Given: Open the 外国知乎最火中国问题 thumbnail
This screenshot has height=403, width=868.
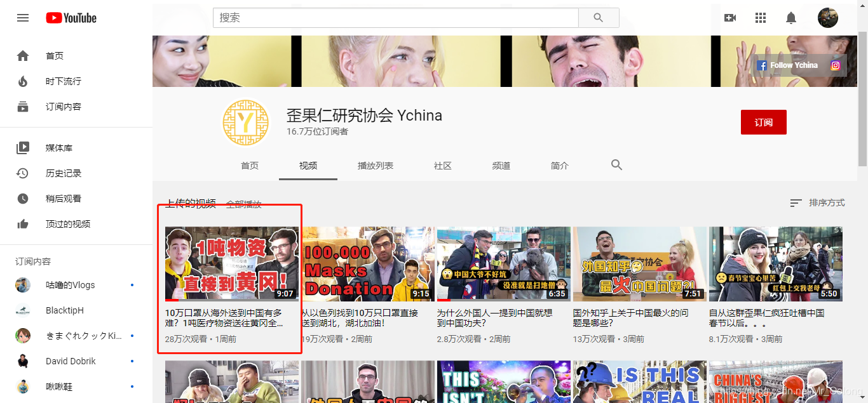Looking at the screenshot, I should pyautogui.click(x=640, y=263).
